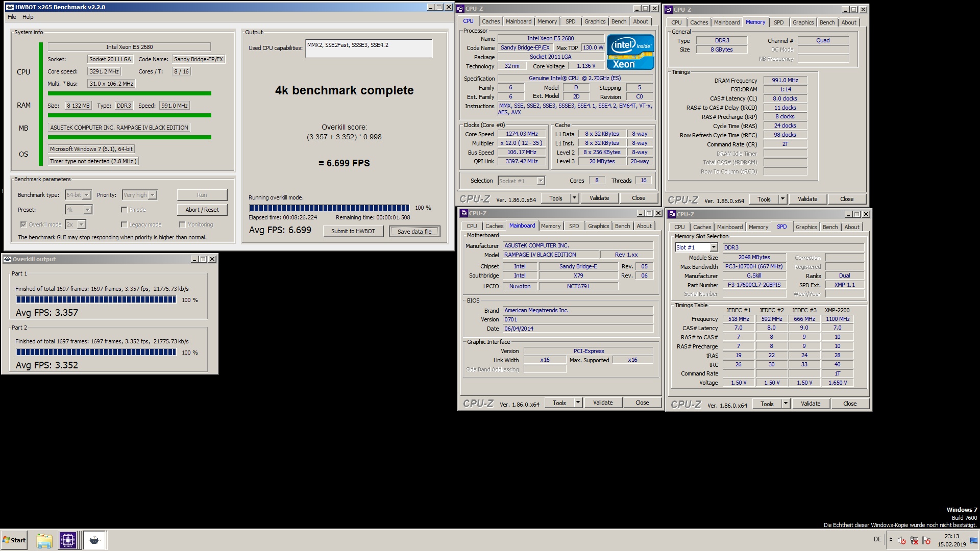Click the Part 1 progress bar
Viewport: 980px width, 551px height.
[x=96, y=300]
